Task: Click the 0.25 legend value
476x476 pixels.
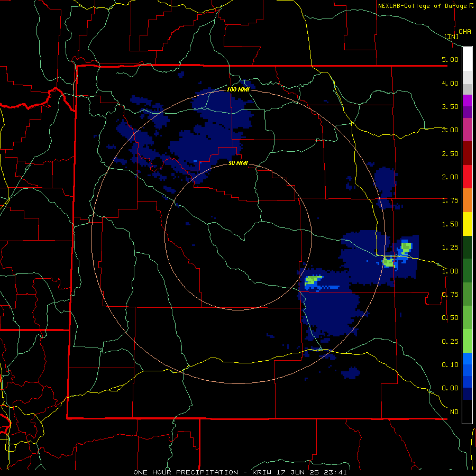Action: coord(450,342)
